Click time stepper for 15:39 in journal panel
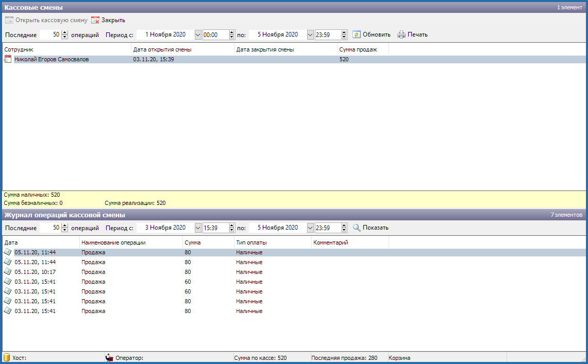This screenshot has height=364, width=588. [232, 228]
